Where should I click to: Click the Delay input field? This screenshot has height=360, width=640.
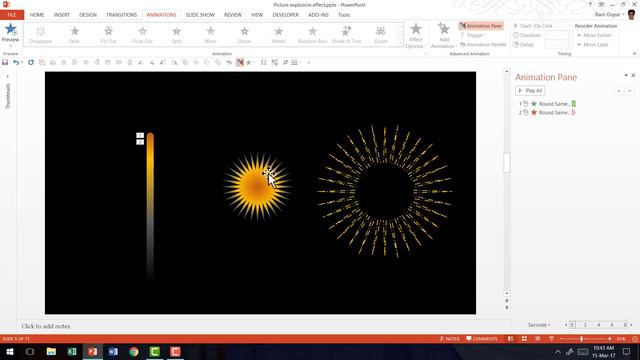point(558,44)
